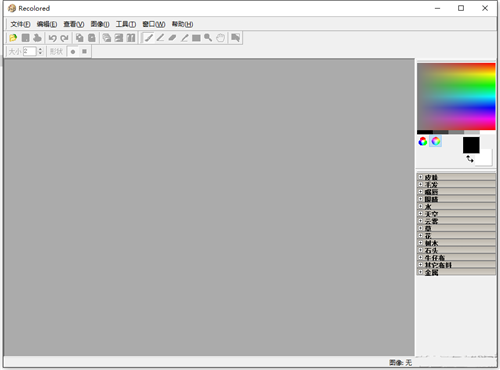Image resolution: width=500 pixels, height=370 pixels.
Task: Click the single image view icon
Action: (x=119, y=38)
